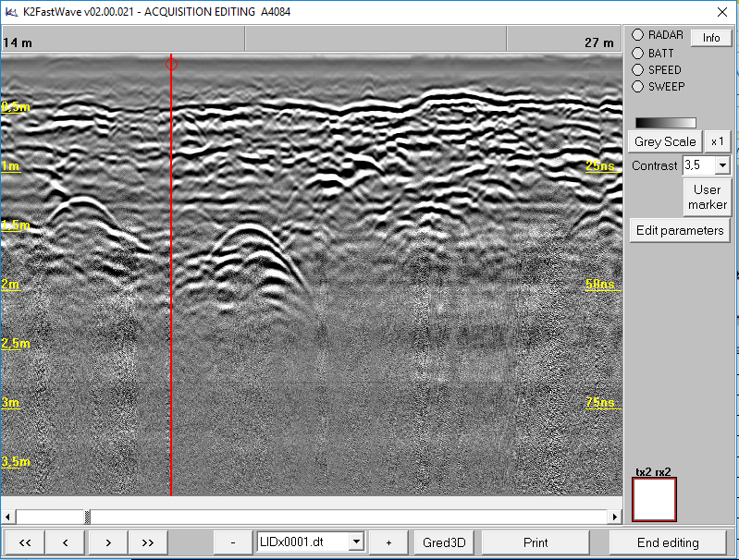Click the x1 zoom factor button
The height and width of the screenshot is (560, 739).
click(717, 141)
